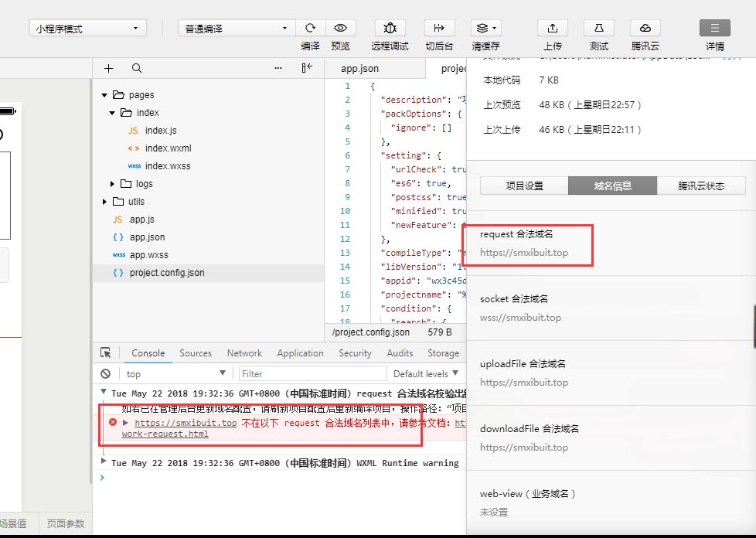The height and width of the screenshot is (538, 756).
Task: Select the 项目设置 tab
Action: pyautogui.click(x=525, y=186)
